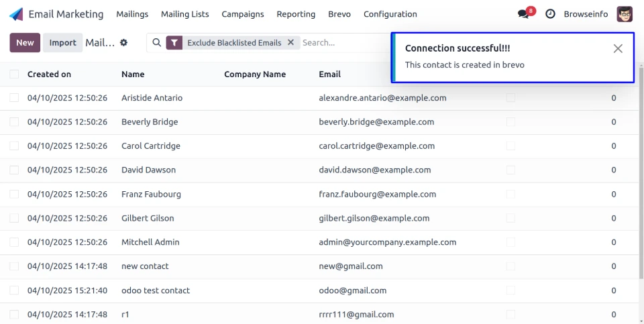Open the conversations chat bubble icon
Screen dimensions: 644x324
523,14
